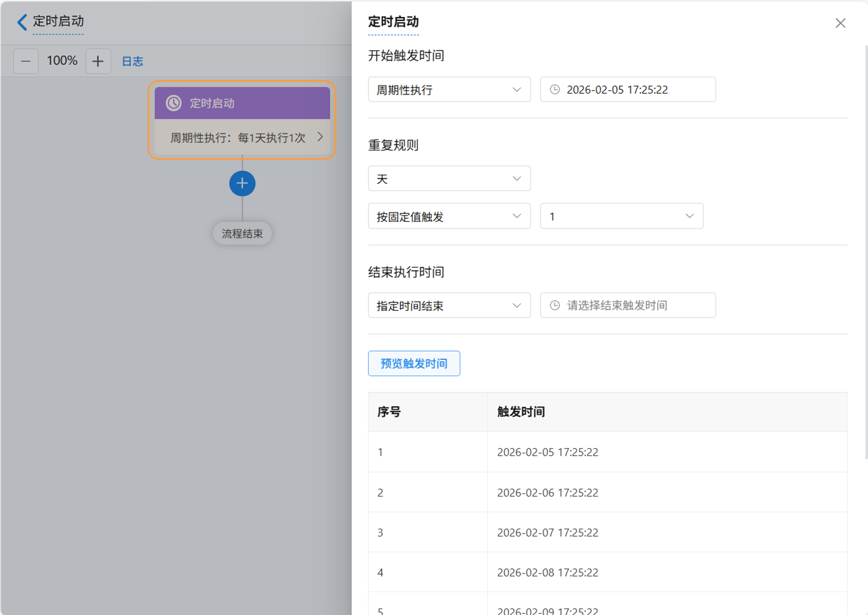Open the 日志 link
The width and height of the screenshot is (868, 615).
133,61
